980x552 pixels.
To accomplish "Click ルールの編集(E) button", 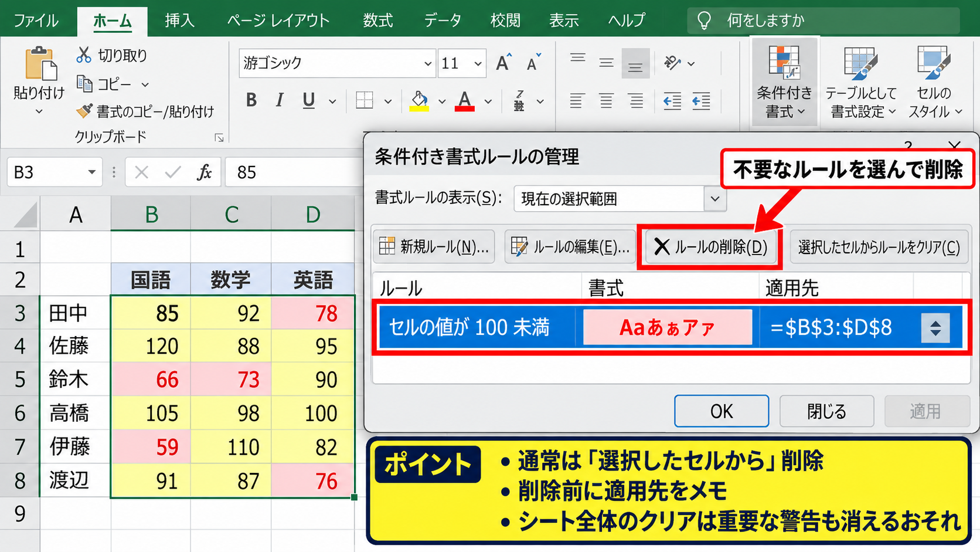I will [x=571, y=246].
